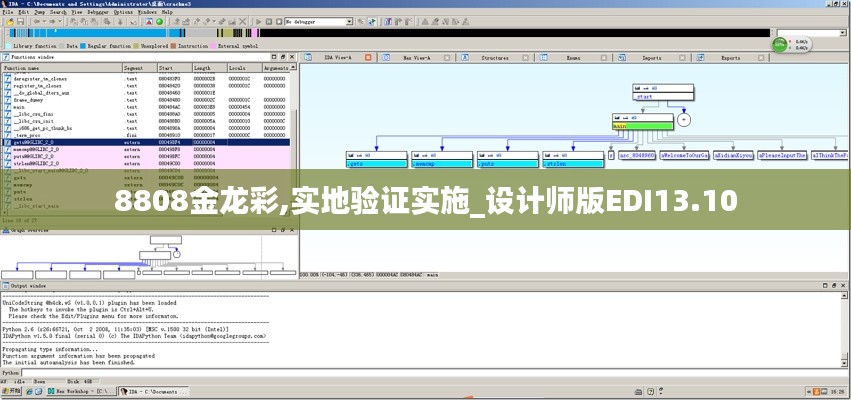The image size is (851, 400).
Task: Switch to the Structures tab
Action: pos(494,59)
